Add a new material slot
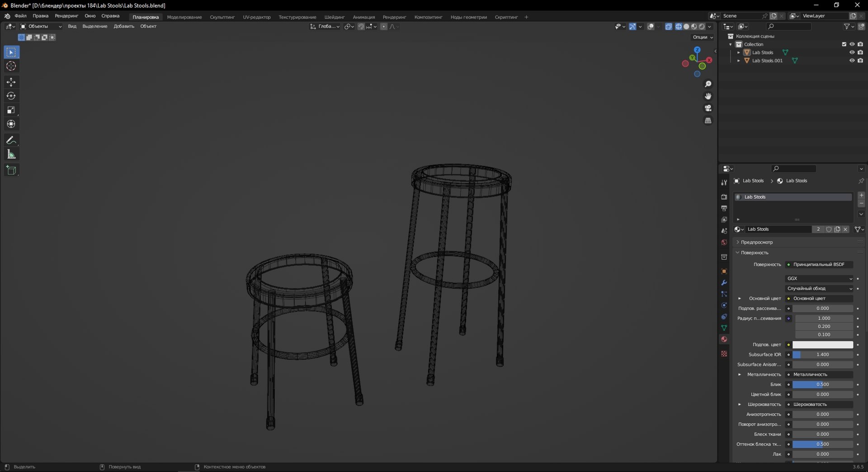868x472 pixels. point(861,195)
